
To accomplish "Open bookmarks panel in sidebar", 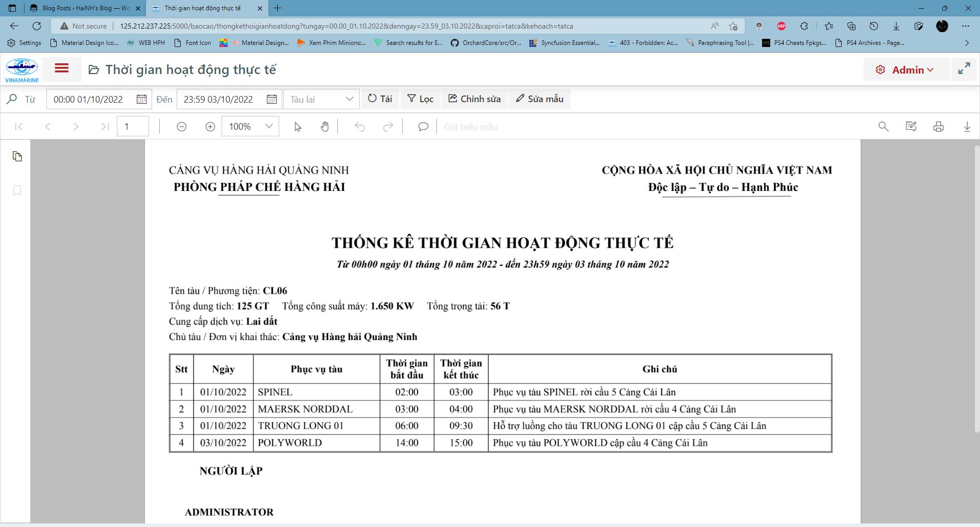I will pyautogui.click(x=17, y=190).
